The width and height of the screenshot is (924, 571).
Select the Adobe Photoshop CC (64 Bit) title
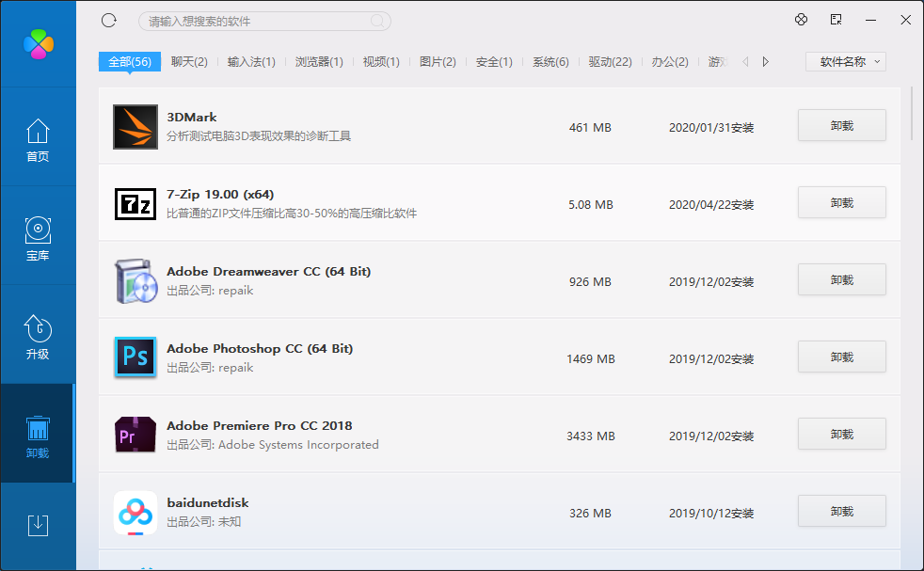260,349
